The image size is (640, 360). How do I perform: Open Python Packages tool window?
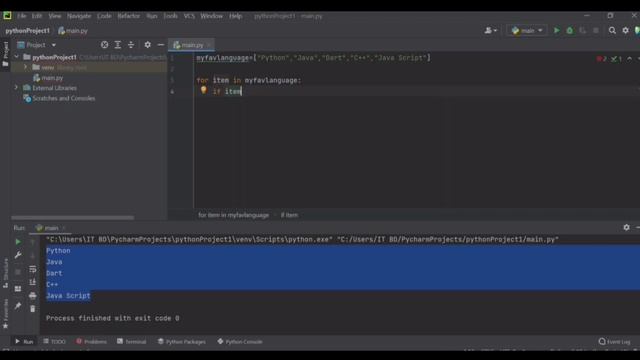pyautogui.click(x=182, y=341)
